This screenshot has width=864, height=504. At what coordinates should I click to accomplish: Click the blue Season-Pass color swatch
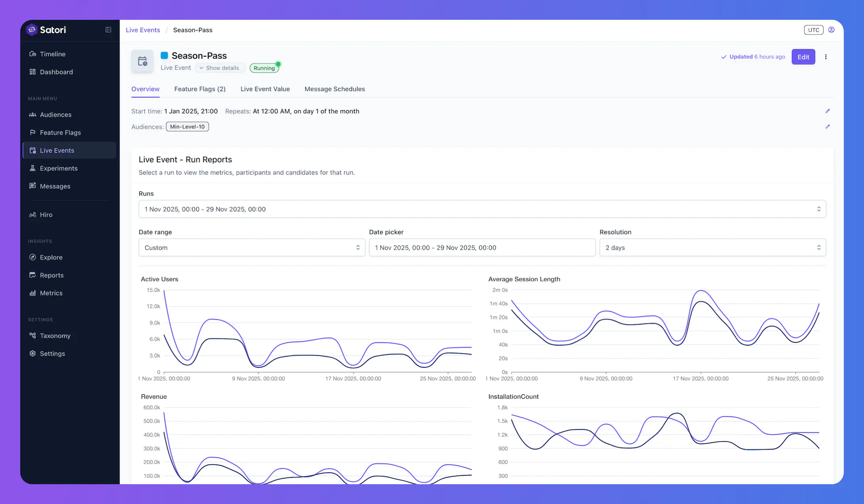tap(164, 55)
